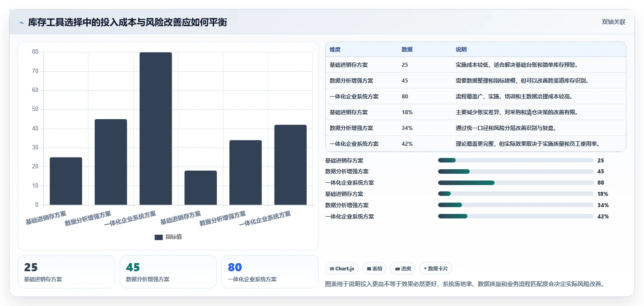Click 一体化企业系统方案 in the table row with 80
644x306 pixels.
pos(354,97)
